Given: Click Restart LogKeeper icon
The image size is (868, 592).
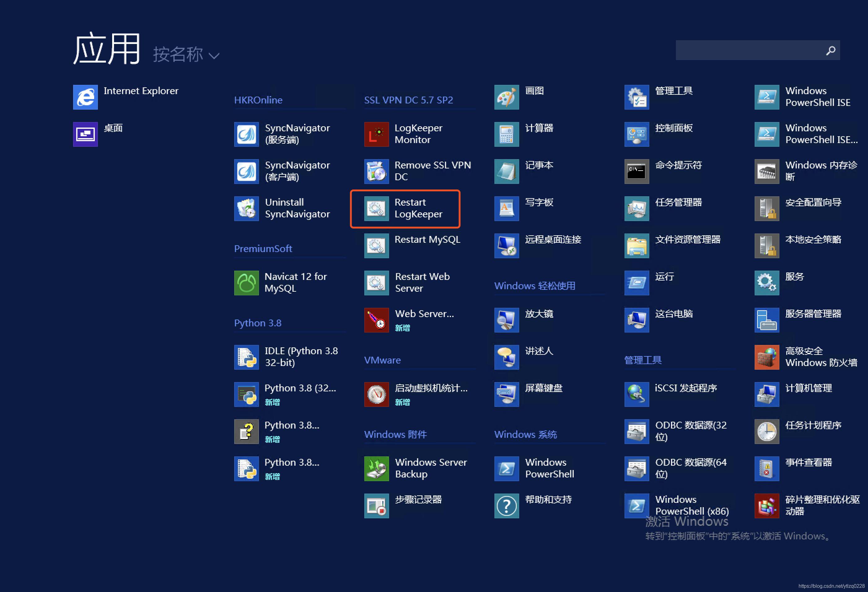Looking at the screenshot, I should [376, 208].
